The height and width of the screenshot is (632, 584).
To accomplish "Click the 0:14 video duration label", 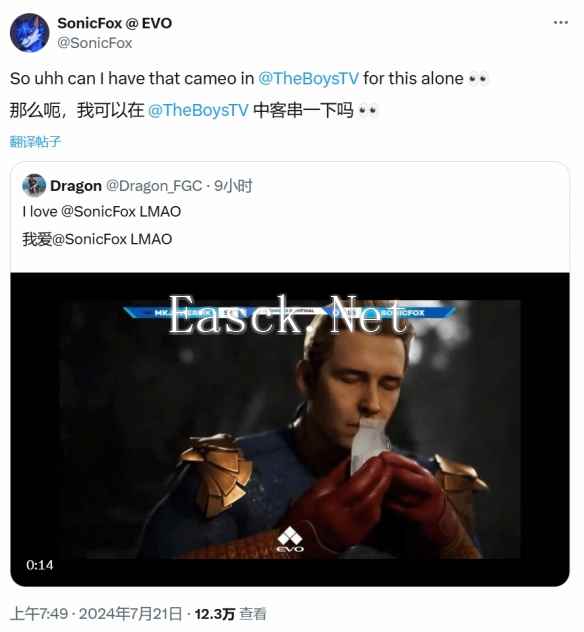I will 39,565.
